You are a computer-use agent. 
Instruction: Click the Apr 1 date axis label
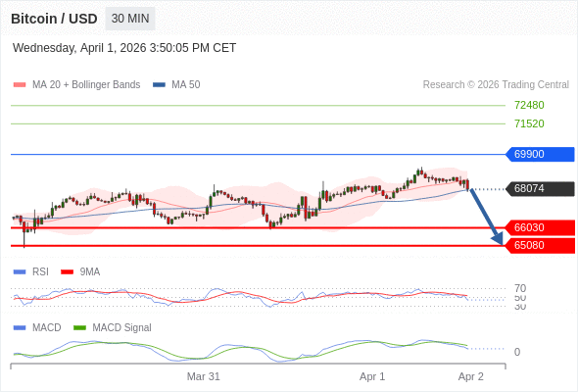372,377
